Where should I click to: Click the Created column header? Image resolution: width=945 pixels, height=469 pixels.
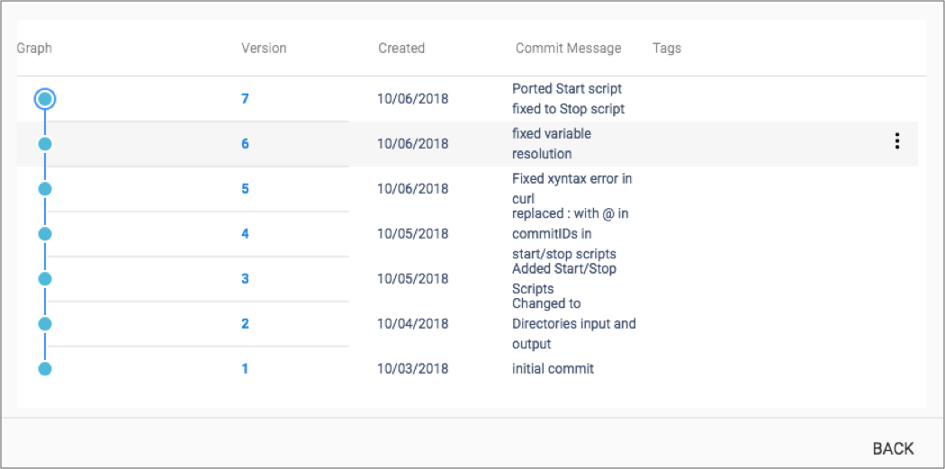tap(401, 48)
